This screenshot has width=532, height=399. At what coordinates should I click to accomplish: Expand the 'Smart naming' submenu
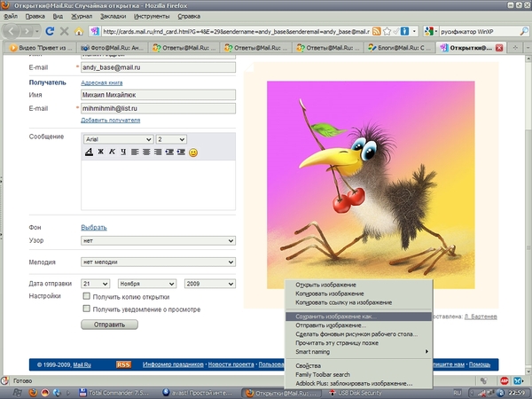(x=358, y=352)
